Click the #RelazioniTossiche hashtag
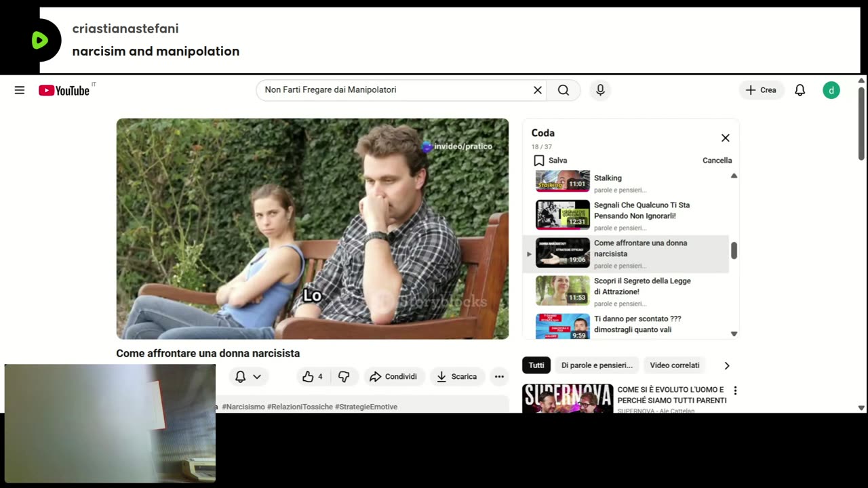Viewport: 868px width, 488px height. 300,407
